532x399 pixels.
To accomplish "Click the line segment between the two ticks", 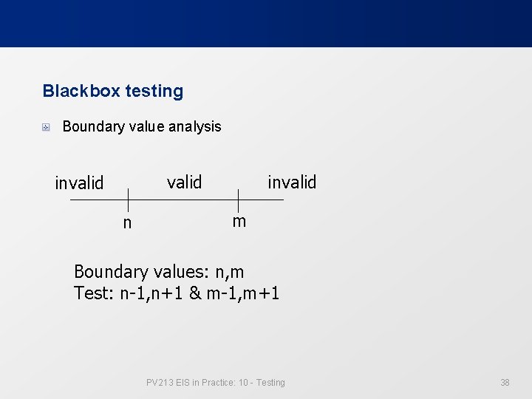I will (x=183, y=200).
